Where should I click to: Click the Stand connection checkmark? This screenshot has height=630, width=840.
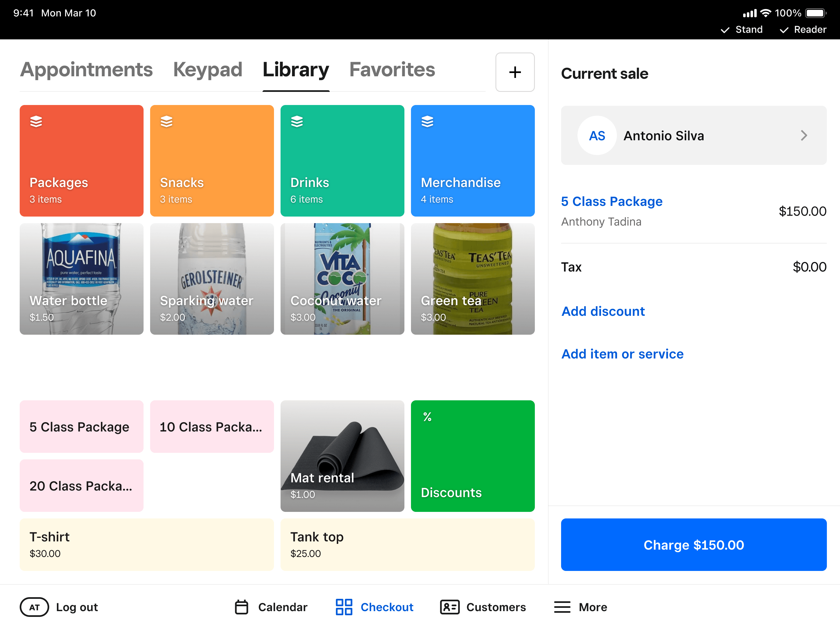coord(725,30)
